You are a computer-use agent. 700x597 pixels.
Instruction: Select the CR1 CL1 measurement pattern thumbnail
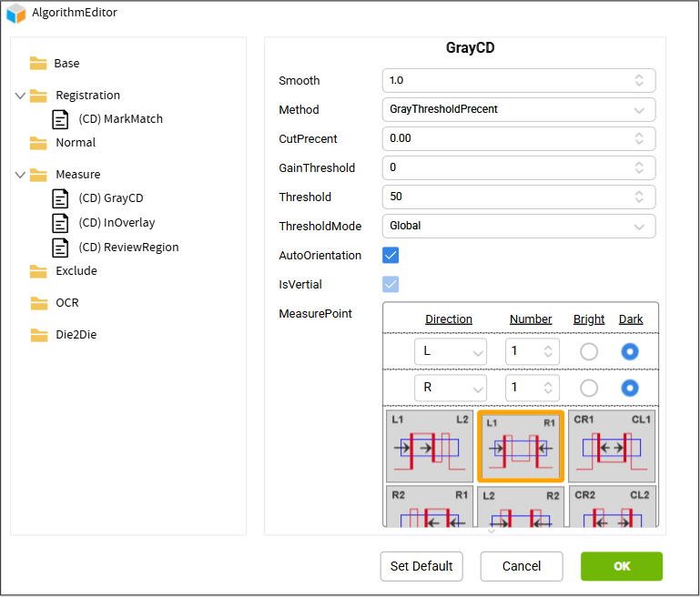611,446
